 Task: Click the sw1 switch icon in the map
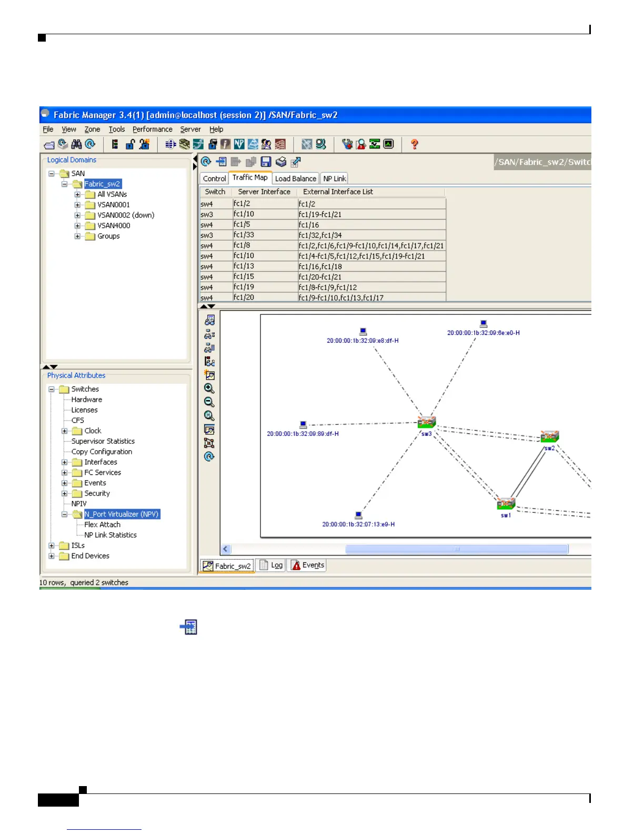point(506,504)
